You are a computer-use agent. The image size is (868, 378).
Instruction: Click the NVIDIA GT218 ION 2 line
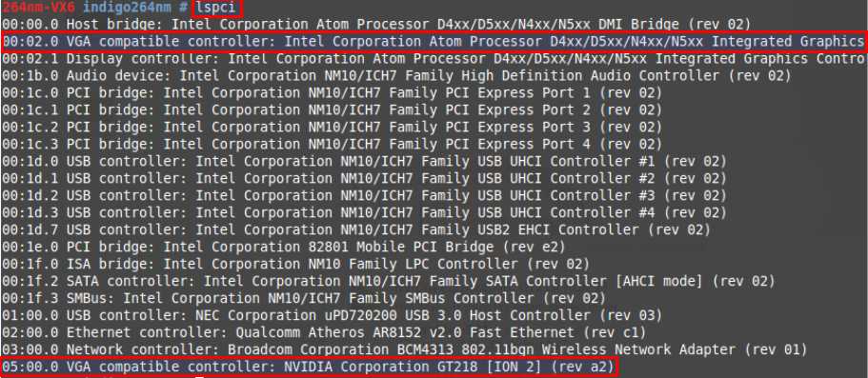point(309,367)
